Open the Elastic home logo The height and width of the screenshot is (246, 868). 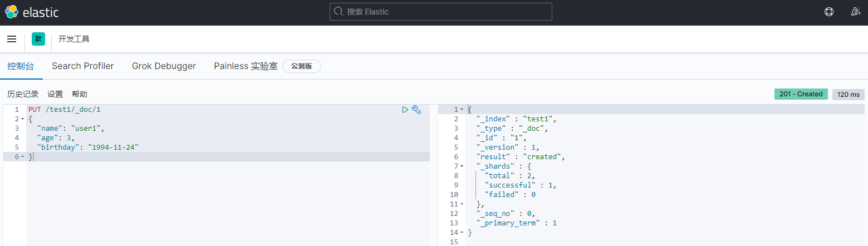(32, 12)
